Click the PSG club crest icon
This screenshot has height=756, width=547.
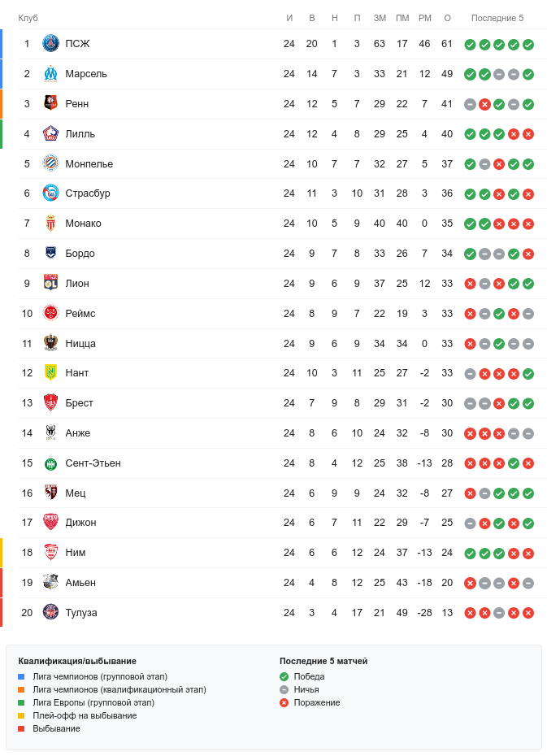tap(51, 44)
